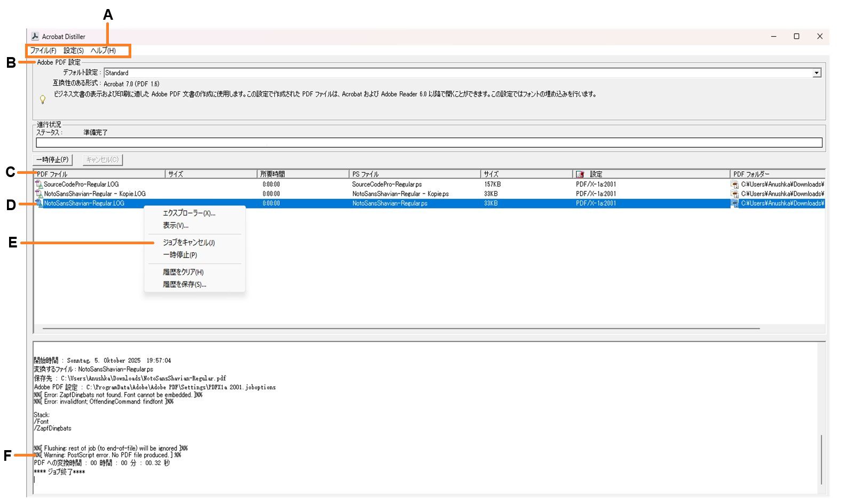854x504 pixels.
Task: Choose エクスプローラー(X) from the context menu
Action: tap(189, 213)
